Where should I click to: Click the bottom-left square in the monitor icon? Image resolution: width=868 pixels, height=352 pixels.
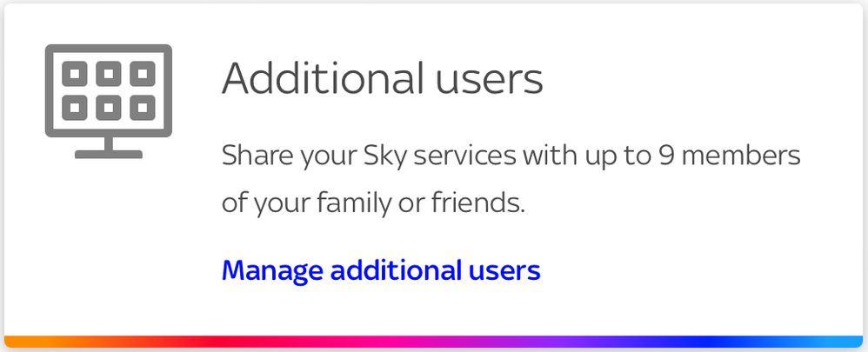76,108
